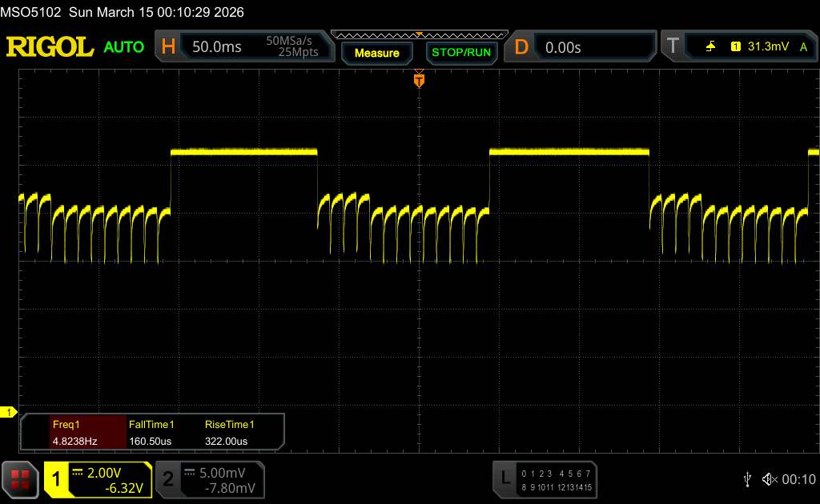
Task: Tap the RIGOL logo
Action: click(x=50, y=47)
